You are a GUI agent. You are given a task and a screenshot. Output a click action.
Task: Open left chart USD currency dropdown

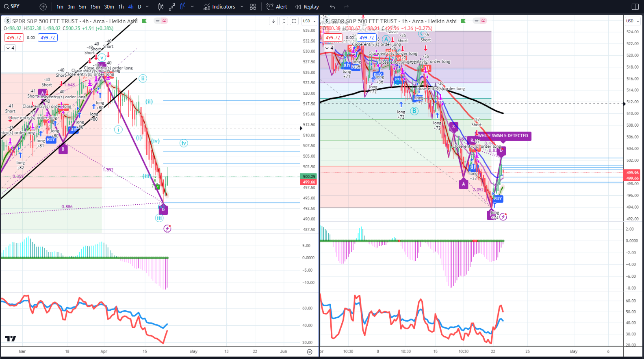coord(309,21)
